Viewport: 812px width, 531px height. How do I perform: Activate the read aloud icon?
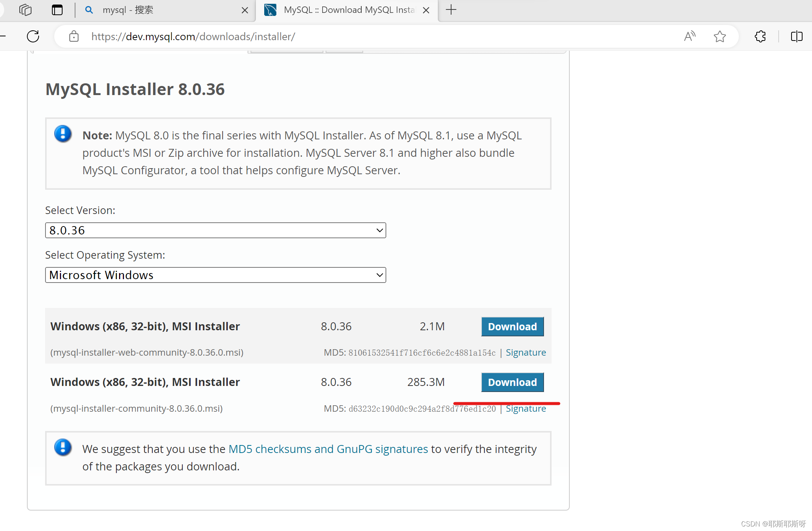point(690,36)
